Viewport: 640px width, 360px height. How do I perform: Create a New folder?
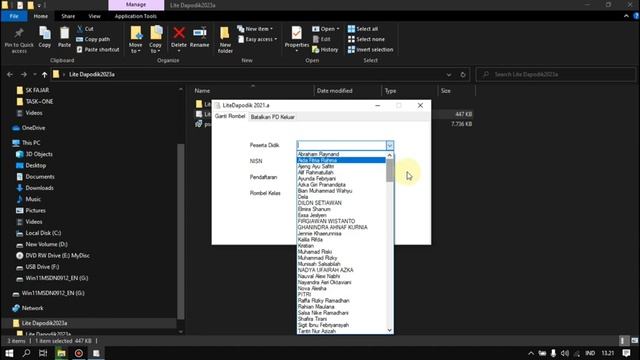(x=225, y=40)
